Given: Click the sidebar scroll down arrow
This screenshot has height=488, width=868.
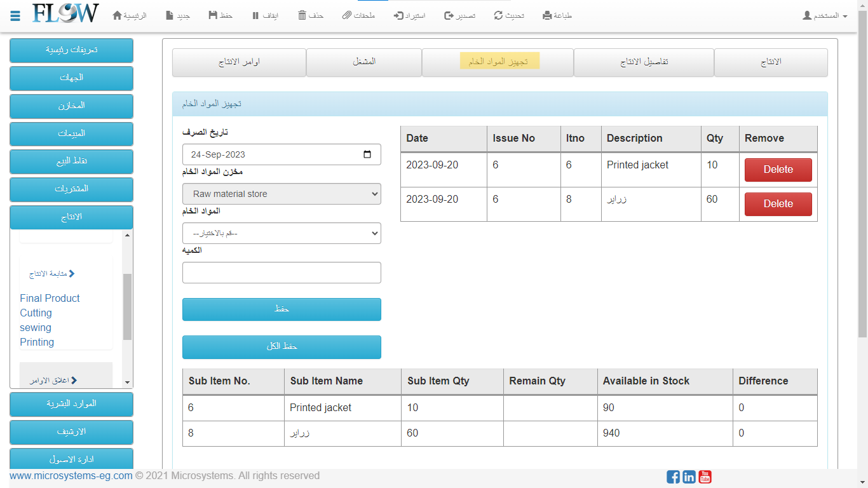Looking at the screenshot, I should [x=127, y=383].
